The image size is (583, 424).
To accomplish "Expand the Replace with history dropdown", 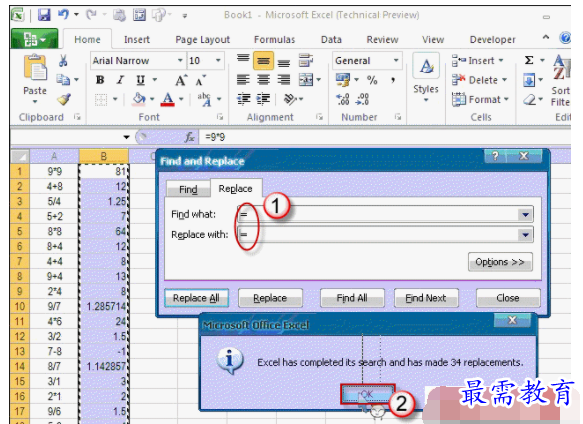I will click(x=525, y=235).
